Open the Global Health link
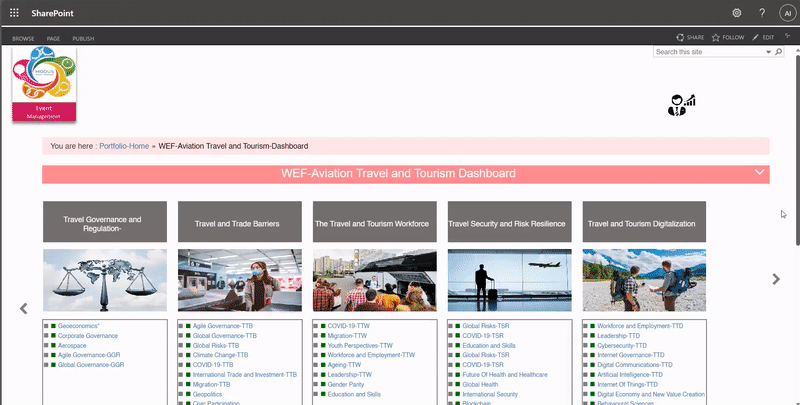The height and width of the screenshot is (405, 800). (x=480, y=385)
